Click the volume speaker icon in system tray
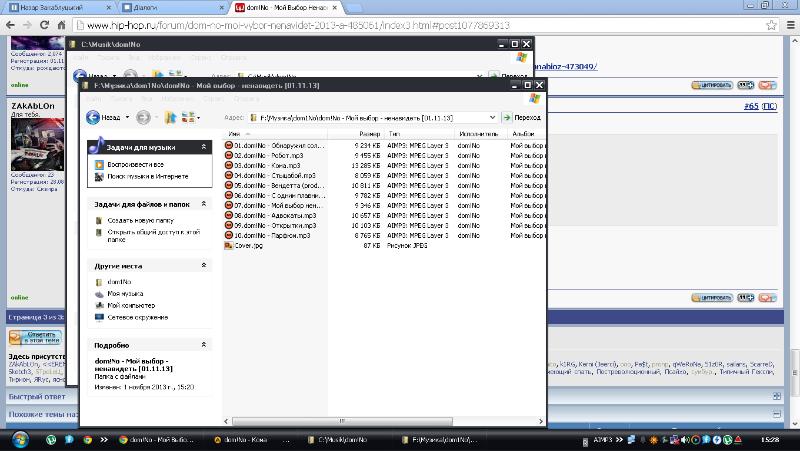Screen dimensions: 800x451 [x=685, y=439]
